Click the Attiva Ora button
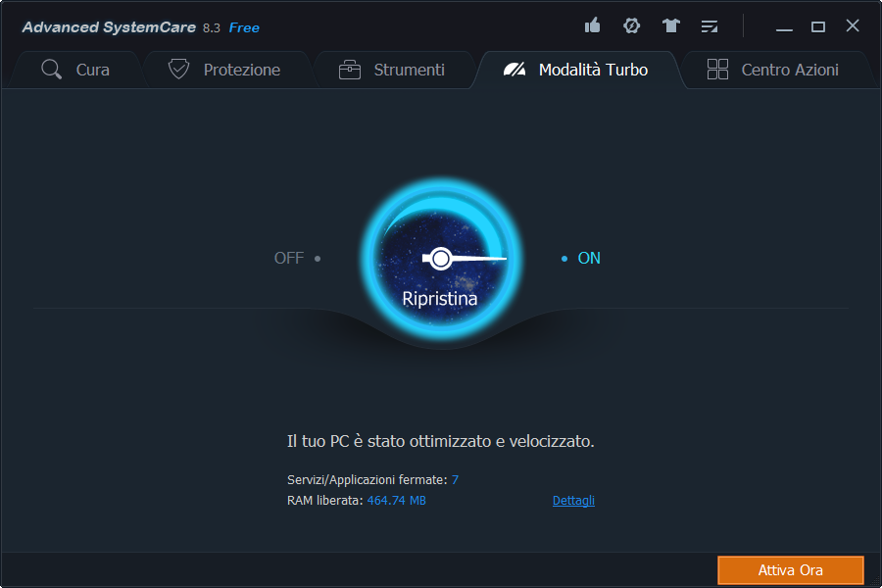Viewport: 882px width, 588px height. [x=790, y=570]
